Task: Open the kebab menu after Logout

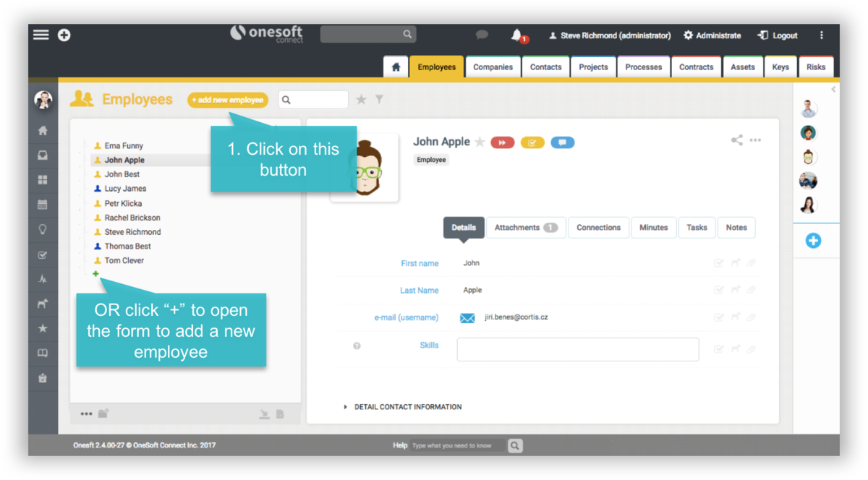Action: coord(821,35)
